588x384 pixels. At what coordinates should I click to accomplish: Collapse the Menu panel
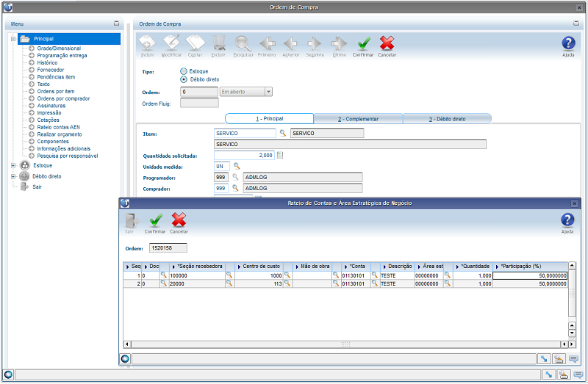tap(117, 23)
